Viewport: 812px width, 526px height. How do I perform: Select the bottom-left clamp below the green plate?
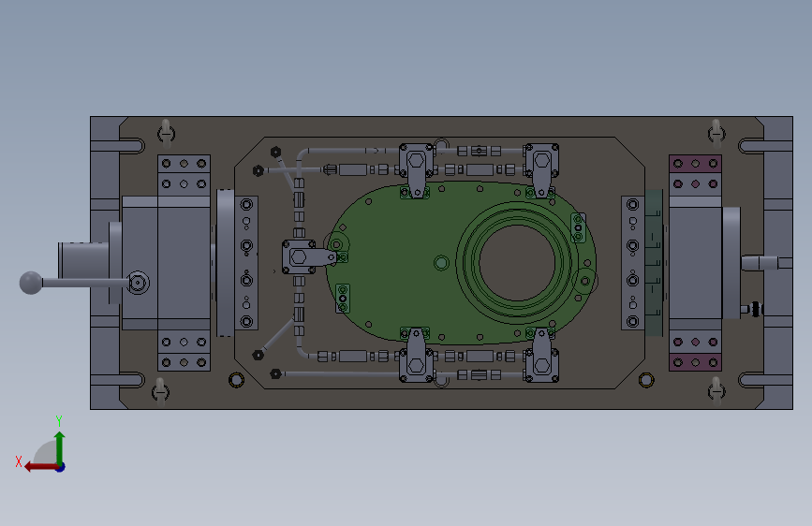click(x=416, y=355)
